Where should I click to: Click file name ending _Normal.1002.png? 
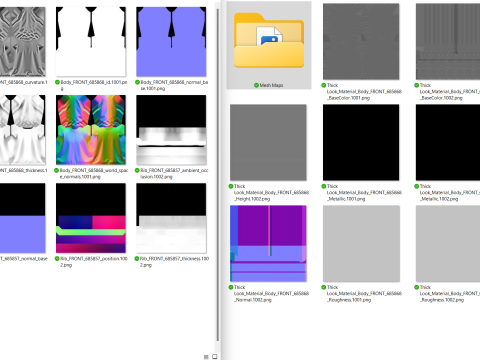click(271, 294)
